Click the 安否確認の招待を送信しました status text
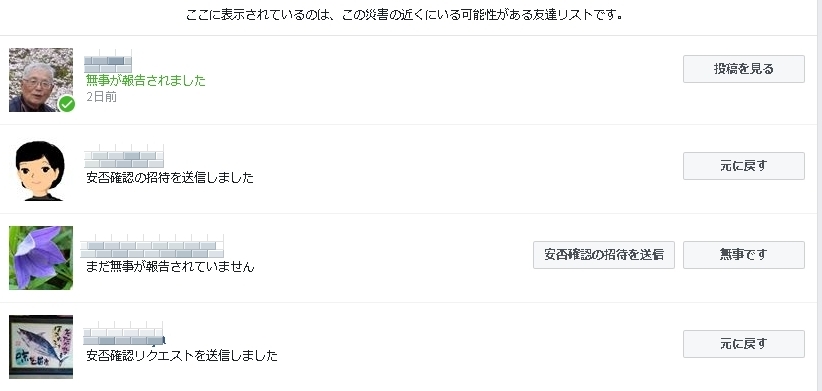This screenshot has width=822, height=391. click(170, 178)
